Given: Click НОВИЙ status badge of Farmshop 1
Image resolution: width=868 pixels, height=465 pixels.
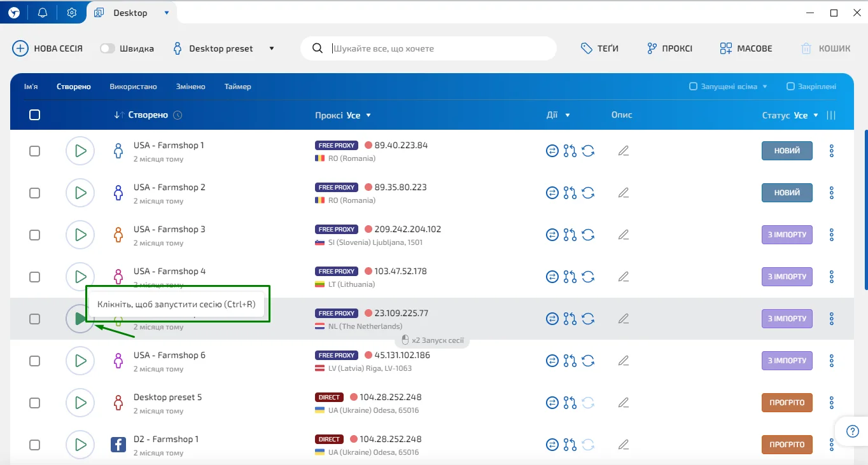Looking at the screenshot, I should pos(787,151).
